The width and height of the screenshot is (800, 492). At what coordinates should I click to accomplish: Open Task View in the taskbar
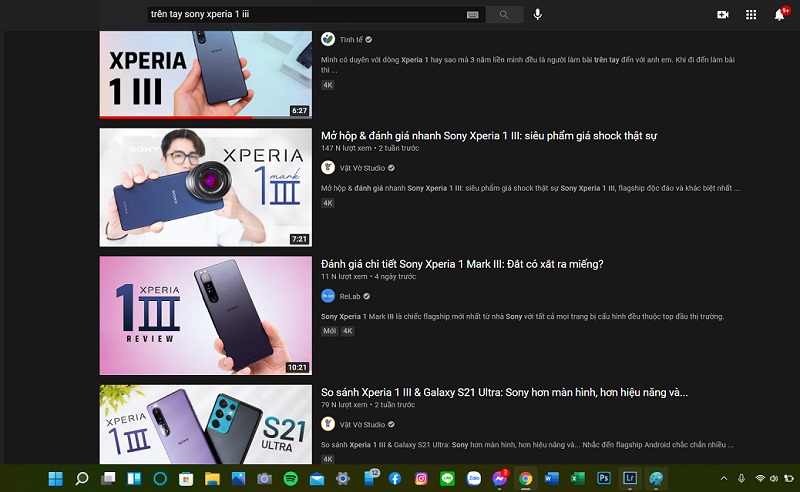pos(108,479)
